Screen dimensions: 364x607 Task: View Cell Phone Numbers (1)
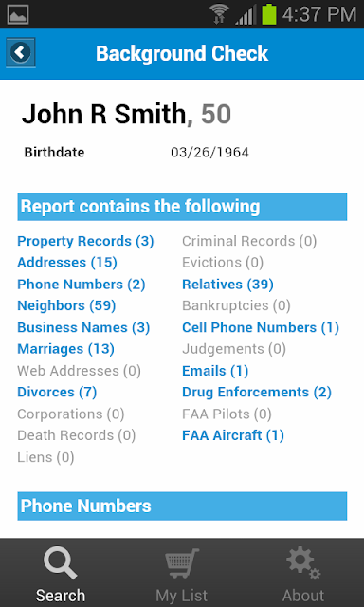coord(261,327)
